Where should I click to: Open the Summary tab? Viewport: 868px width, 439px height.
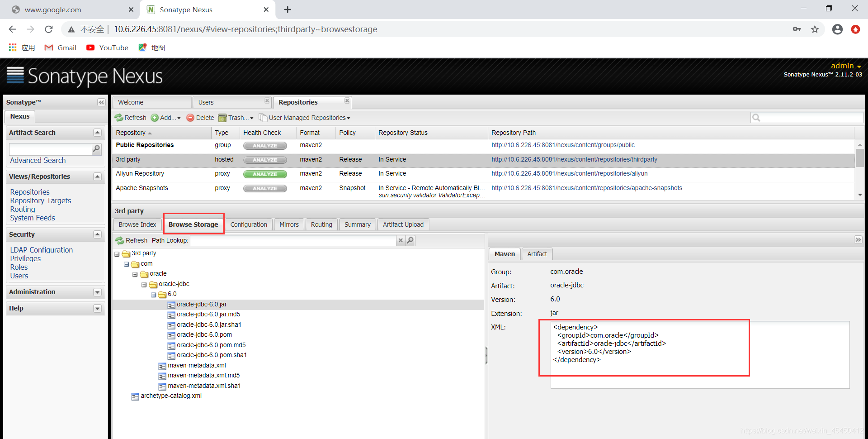[357, 224]
